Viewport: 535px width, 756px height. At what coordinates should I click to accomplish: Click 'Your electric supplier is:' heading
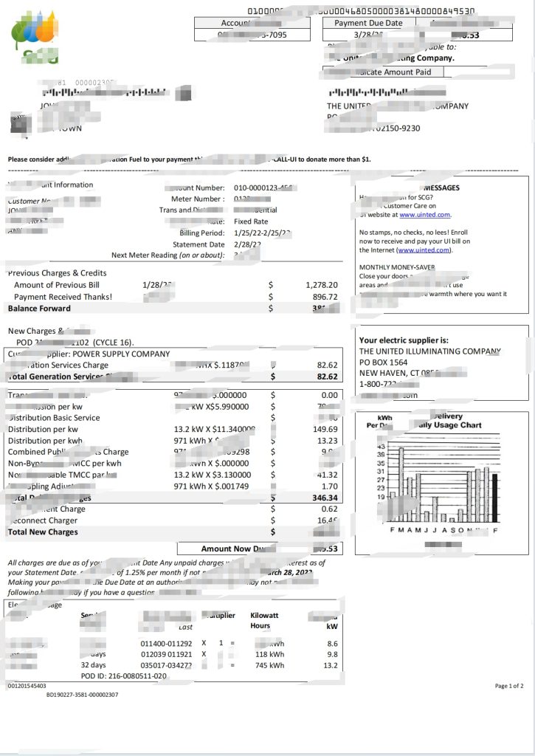pyautogui.click(x=404, y=340)
